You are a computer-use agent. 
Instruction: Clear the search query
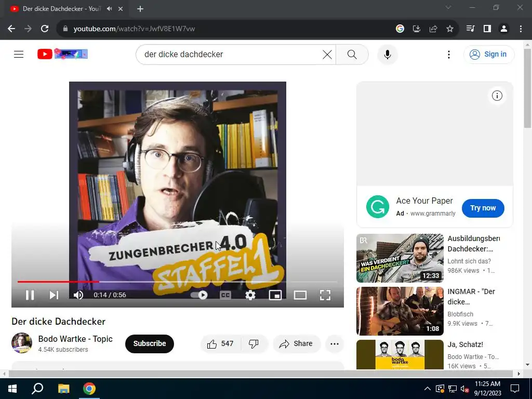click(x=327, y=54)
